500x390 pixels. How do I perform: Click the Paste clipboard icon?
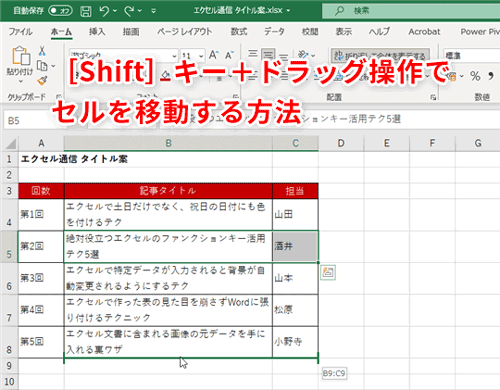point(21,55)
